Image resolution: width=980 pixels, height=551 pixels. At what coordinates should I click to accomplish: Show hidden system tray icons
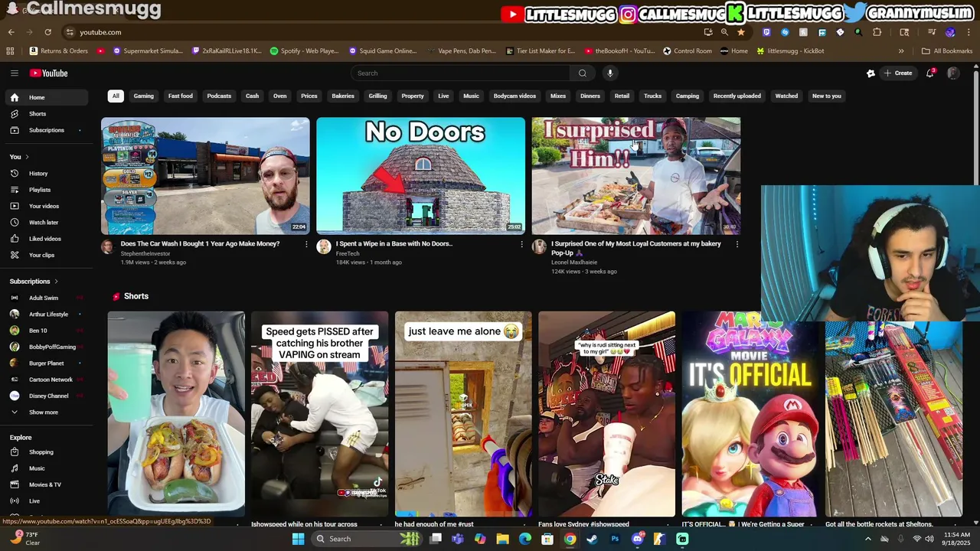[x=867, y=539]
